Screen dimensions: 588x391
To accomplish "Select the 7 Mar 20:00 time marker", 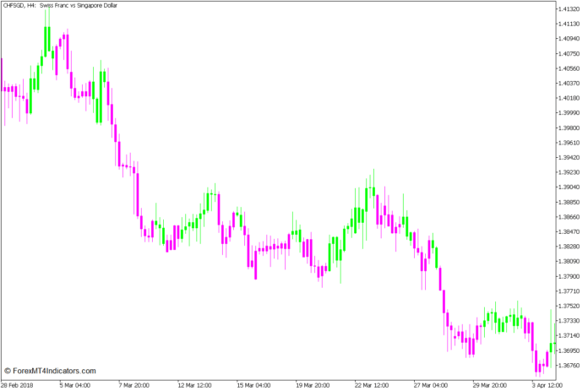I will 133,384.
